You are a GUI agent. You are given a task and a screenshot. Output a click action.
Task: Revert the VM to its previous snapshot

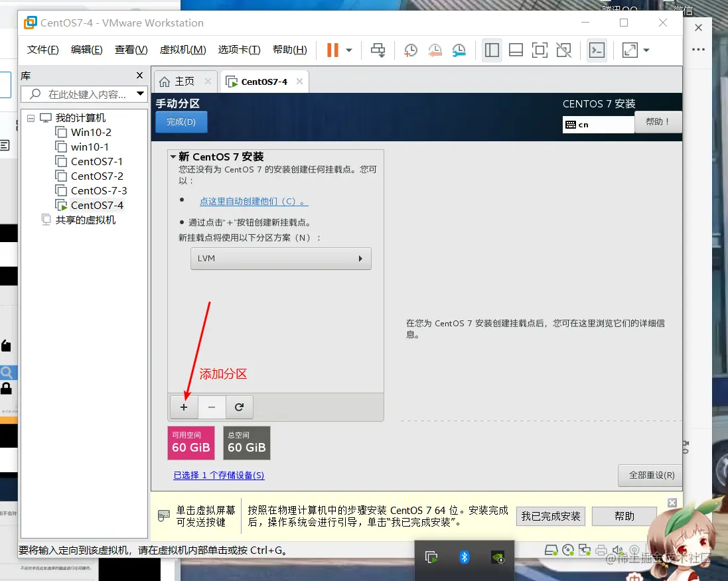pos(435,50)
